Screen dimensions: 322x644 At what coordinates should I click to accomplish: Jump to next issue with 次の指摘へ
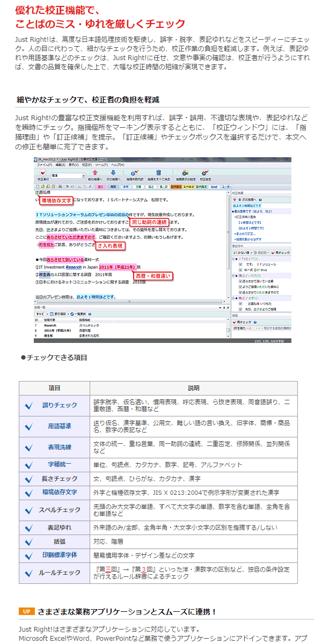click(113, 175)
